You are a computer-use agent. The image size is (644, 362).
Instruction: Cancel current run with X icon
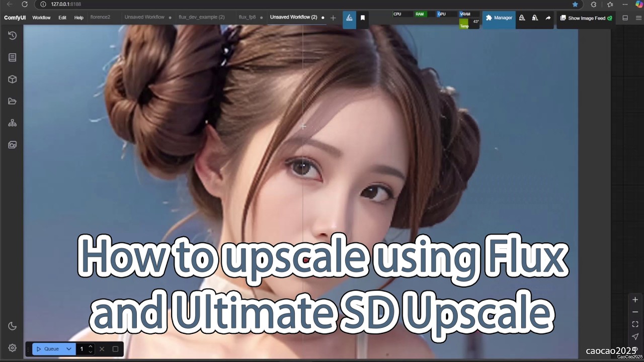pos(102,349)
